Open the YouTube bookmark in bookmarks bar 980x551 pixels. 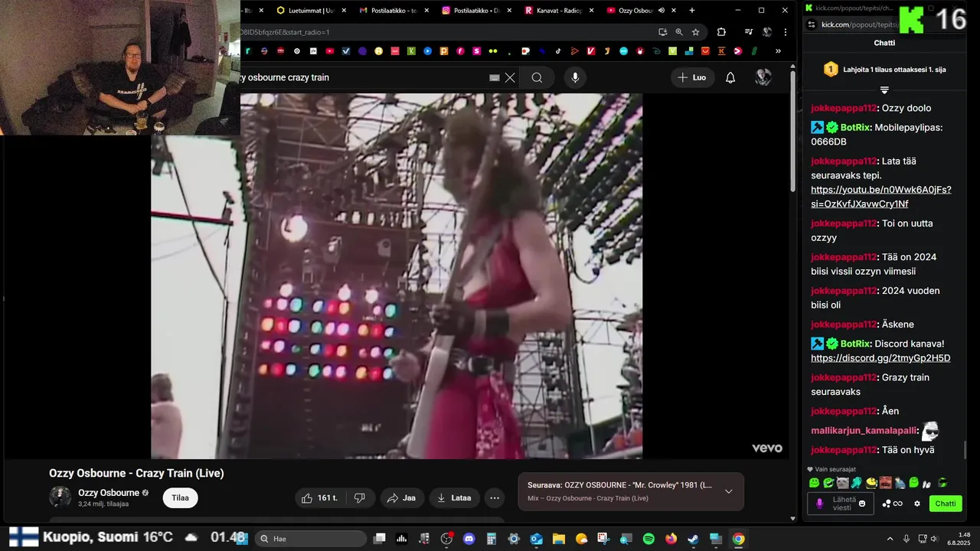(x=330, y=51)
